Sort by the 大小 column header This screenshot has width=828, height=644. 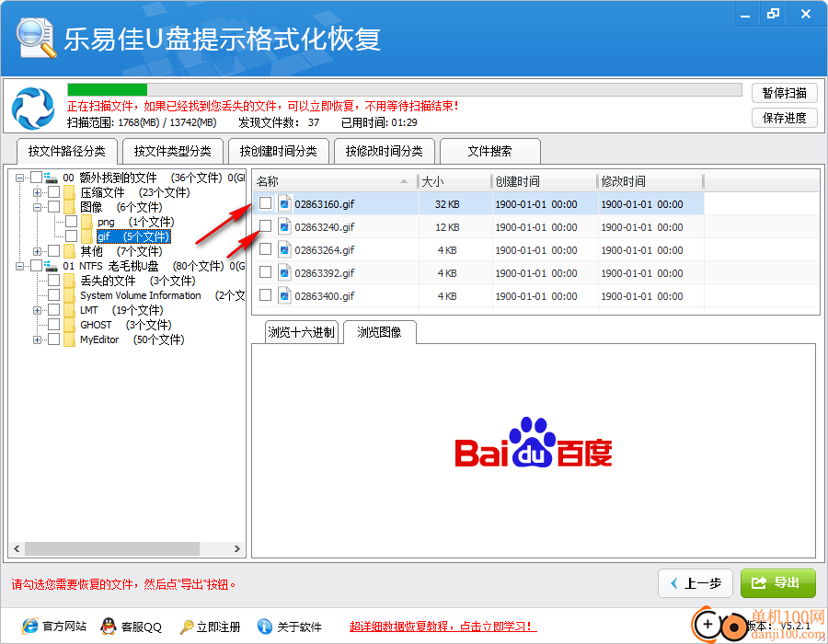click(x=454, y=181)
